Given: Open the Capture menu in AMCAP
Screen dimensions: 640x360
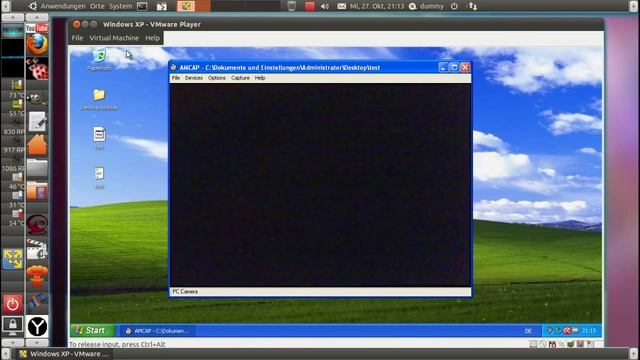Looking at the screenshot, I should point(240,78).
